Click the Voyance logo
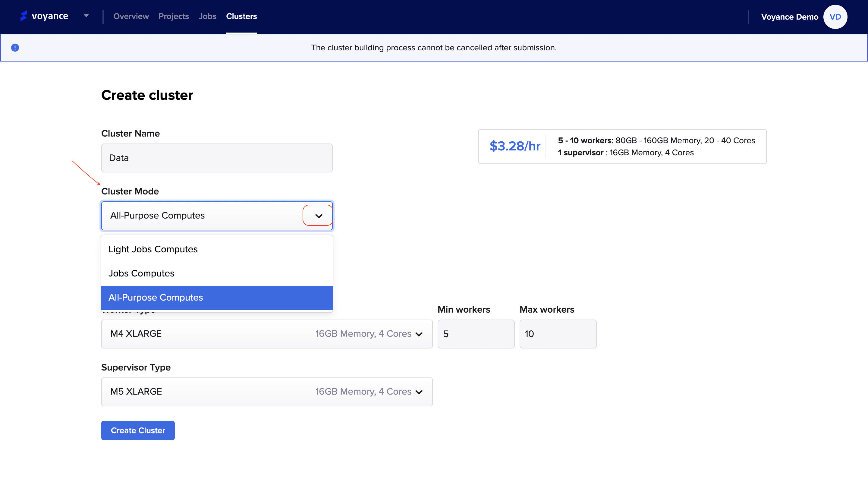This screenshot has width=868, height=495. pyautogui.click(x=44, y=16)
